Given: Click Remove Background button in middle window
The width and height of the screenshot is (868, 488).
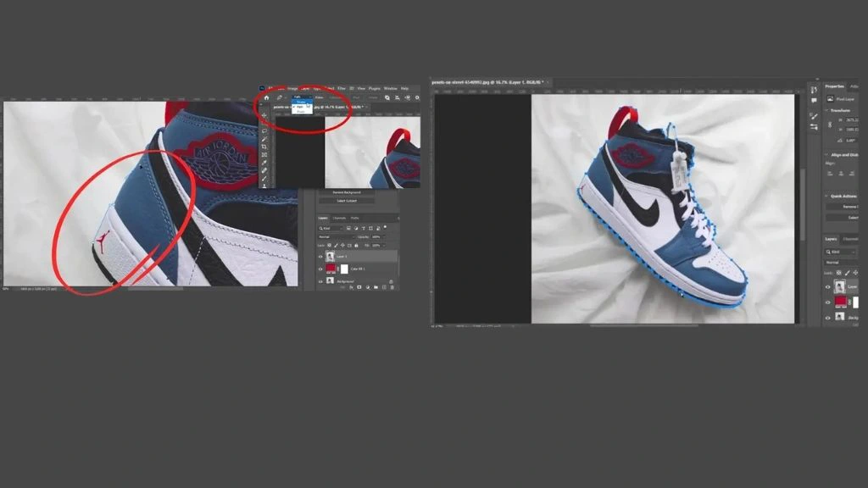Looking at the screenshot, I should pos(347,192).
